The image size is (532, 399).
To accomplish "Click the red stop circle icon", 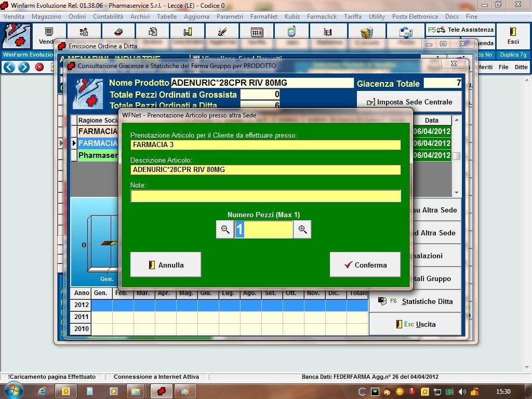I will [x=39, y=67].
